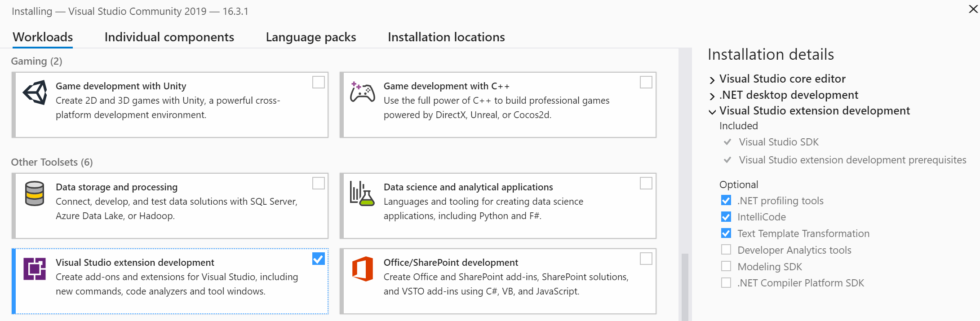
Task: Expand .NET desktop development details
Action: pyautogui.click(x=712, y=95)
